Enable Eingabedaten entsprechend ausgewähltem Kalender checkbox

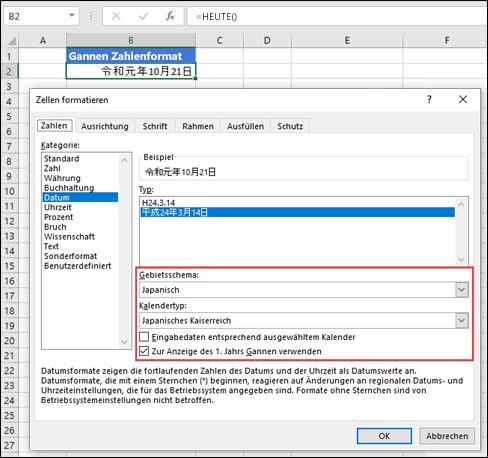pos(144,337)
